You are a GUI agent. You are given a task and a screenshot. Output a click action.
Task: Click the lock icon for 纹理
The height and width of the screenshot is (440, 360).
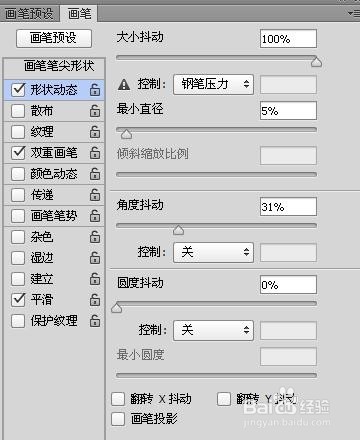95,132
